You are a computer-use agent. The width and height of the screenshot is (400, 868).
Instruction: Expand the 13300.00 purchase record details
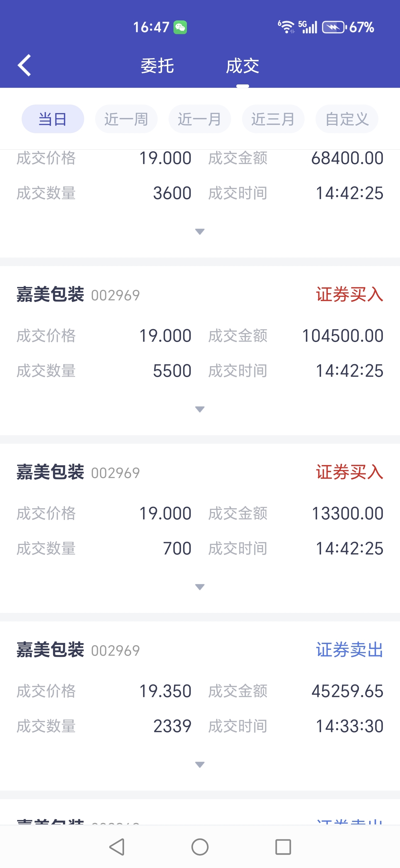point(200,587)
